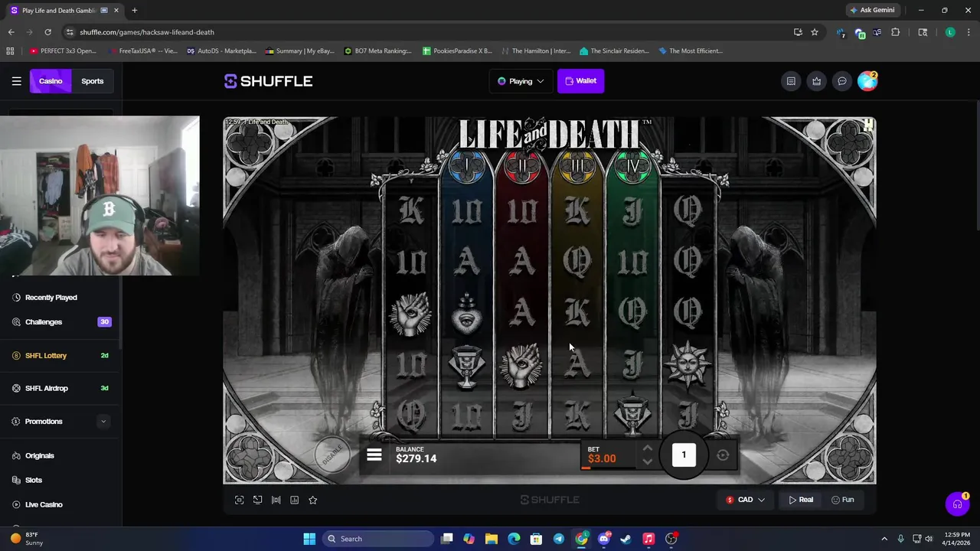Open the weather widget showing 83°F
Screen dimensions: 980x551
click(25, 539)
